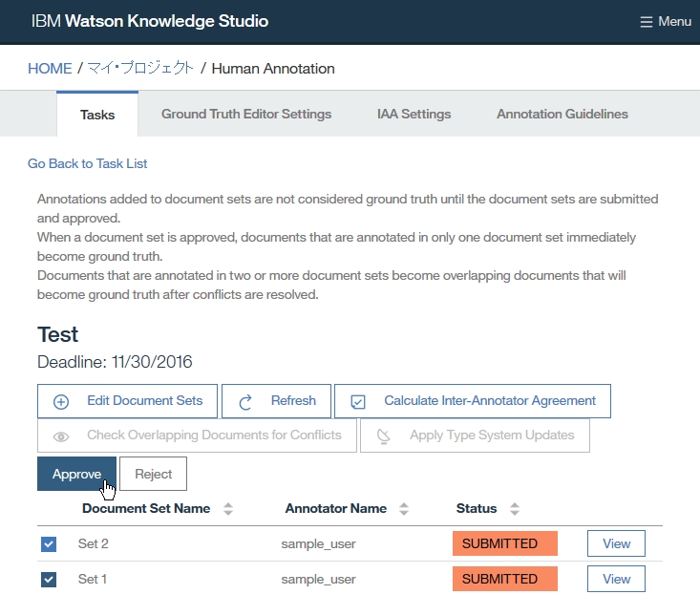The width and height of the screenshot is (700, 616).
Task: Switch to Ground Truth Editor Settings tab
Action: coord(246,114)
